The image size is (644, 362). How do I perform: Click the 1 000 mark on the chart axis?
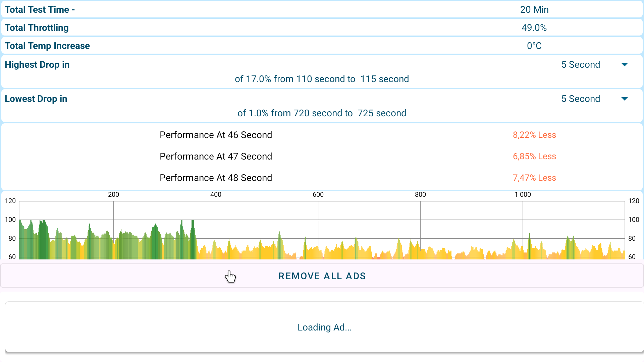tap(523, 195)
